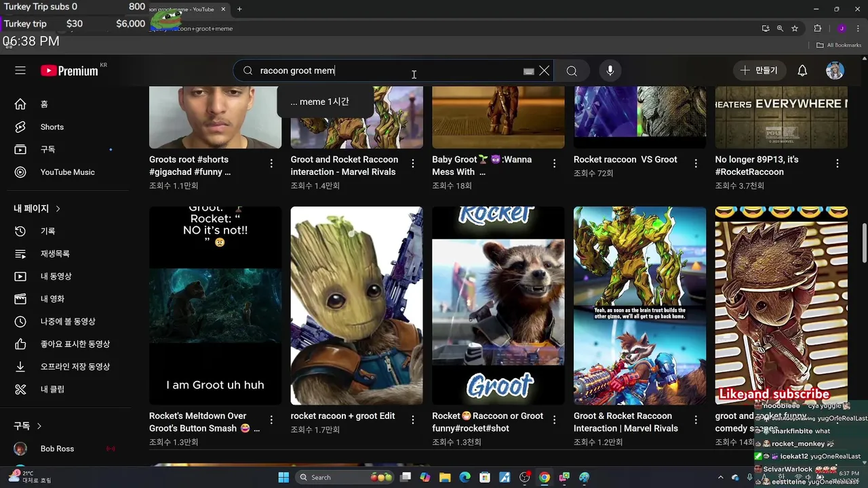The width and height of the screenshot is (868, 488).
Task: Open the Chrome profile J avatar
Action: pyautogui.click(x=842, y=28)
